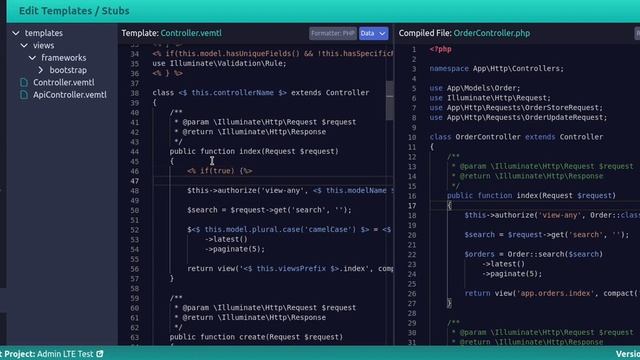Open ApiController.vemtl in the tree
This screenshot has height=360, width=640.
[x=70, y=95]
